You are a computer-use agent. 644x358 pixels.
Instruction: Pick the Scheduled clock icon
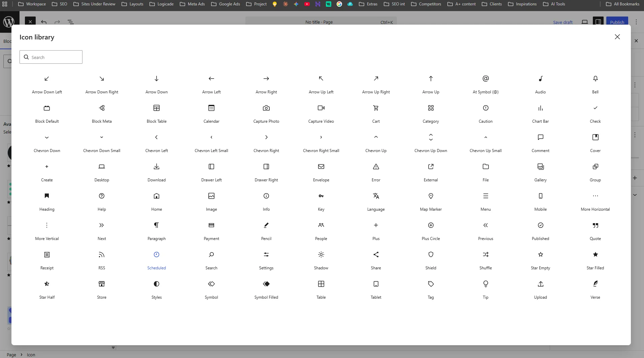coord(157,255)
